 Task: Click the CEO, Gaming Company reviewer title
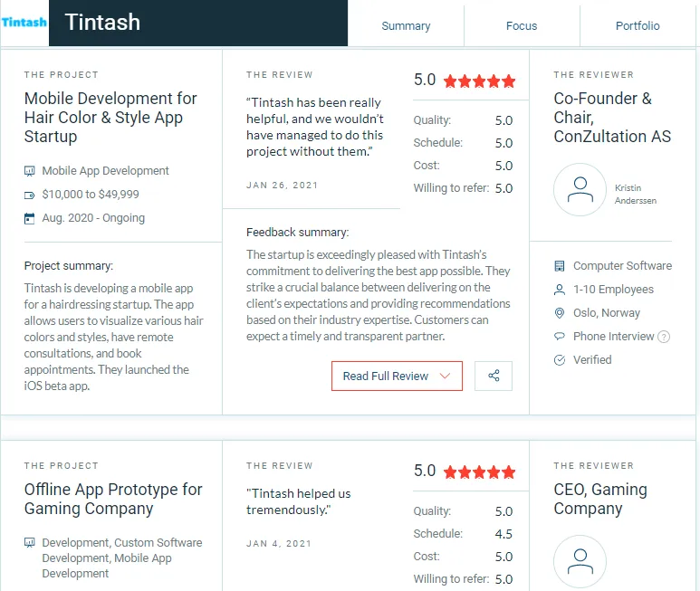600,499
